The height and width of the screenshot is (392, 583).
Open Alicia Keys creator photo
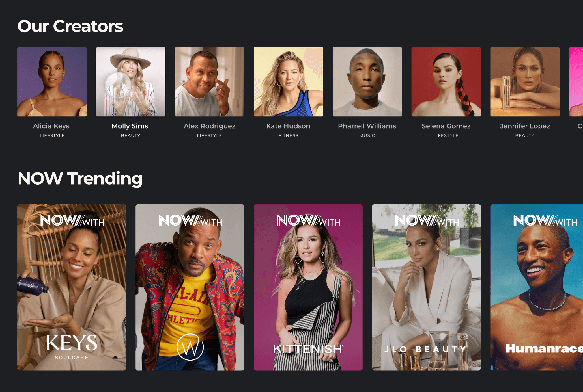pos(52,82)
